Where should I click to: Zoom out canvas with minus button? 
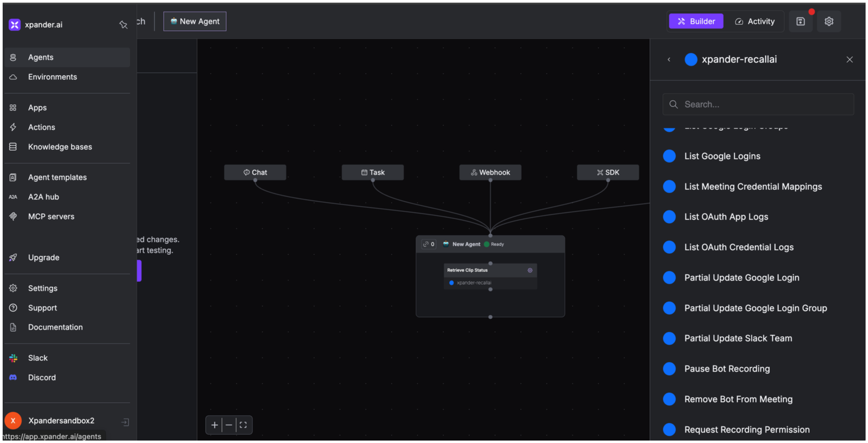click(x=229, y=425)
